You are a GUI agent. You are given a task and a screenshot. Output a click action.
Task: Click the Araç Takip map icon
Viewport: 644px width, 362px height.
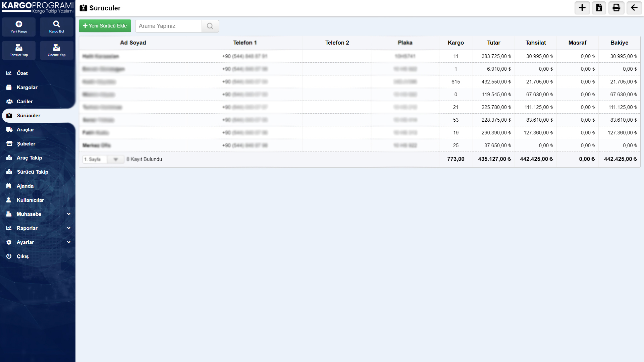[9, 158]
